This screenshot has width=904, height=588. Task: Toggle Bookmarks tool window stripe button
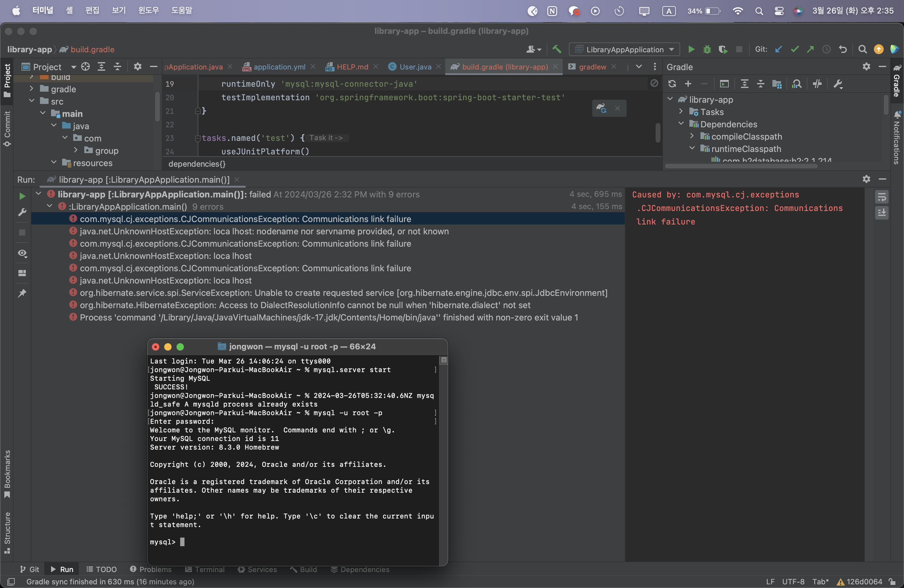coord(7,473)
